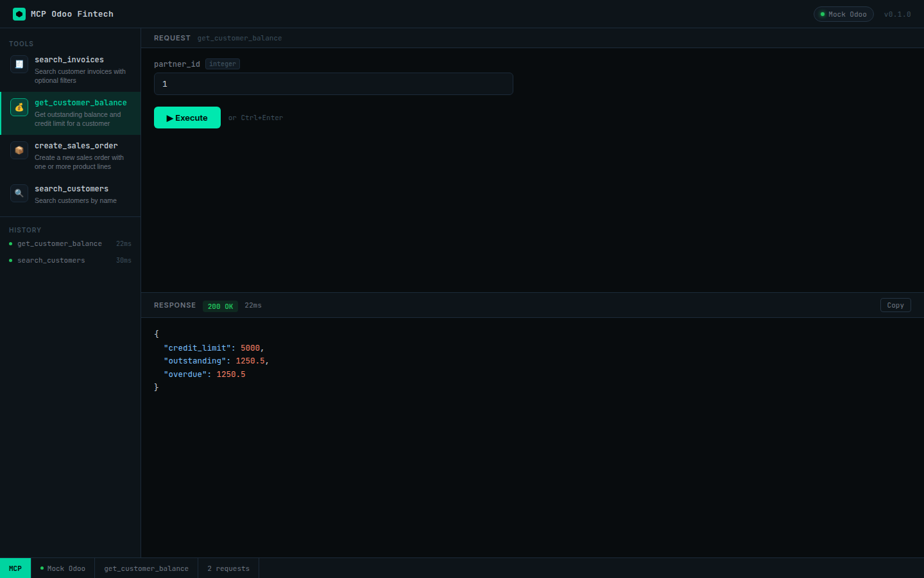Click the integer type tag
The height and width of the screenshot is (578, 924).
tap(223, 64)
